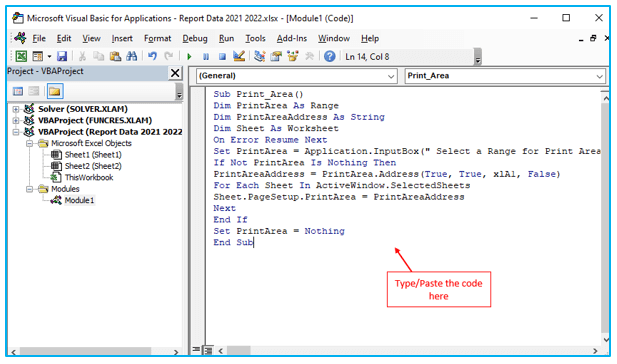Screen dimensions: 617x364
Task: Click Project pane horizontal scrollbar thumb
Action: tap(85, 351)
